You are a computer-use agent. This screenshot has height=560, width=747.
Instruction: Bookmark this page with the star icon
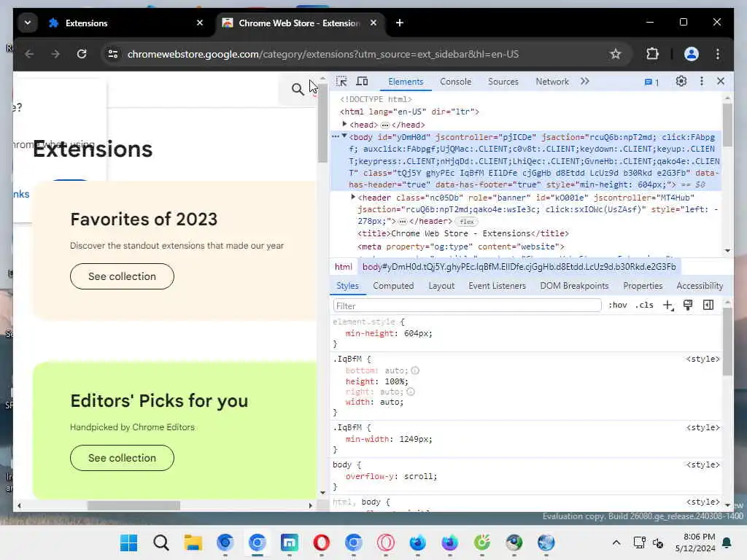pos(616,54)
